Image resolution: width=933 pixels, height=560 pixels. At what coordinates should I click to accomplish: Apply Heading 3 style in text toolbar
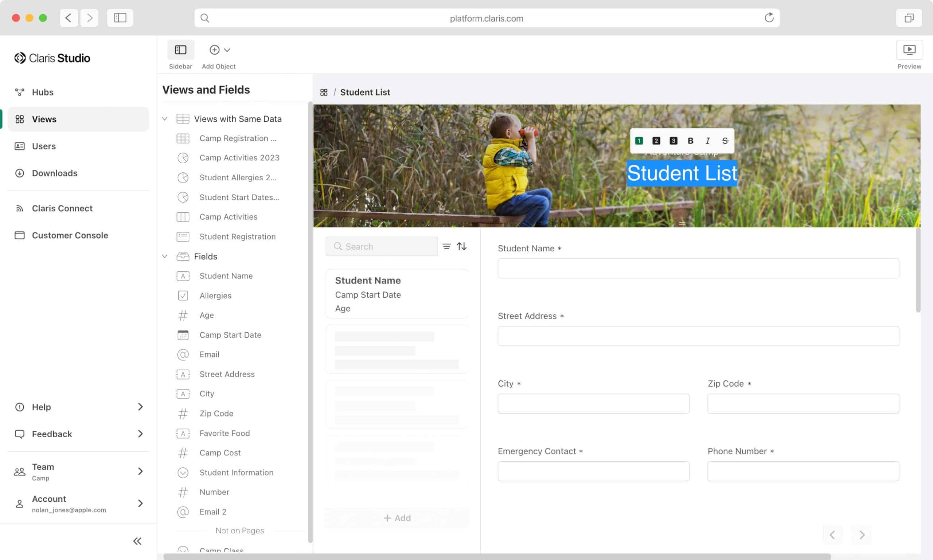click(674, 141)
